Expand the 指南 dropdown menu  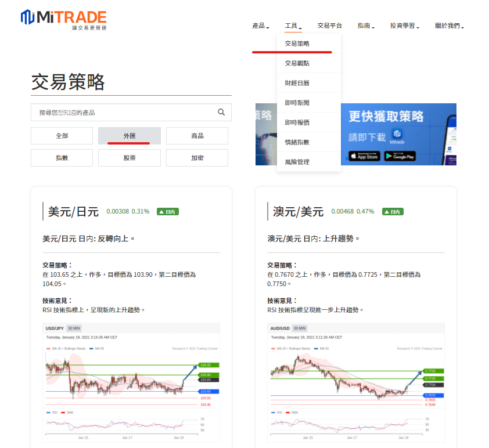pyautogui.click(x=365, y=26)
